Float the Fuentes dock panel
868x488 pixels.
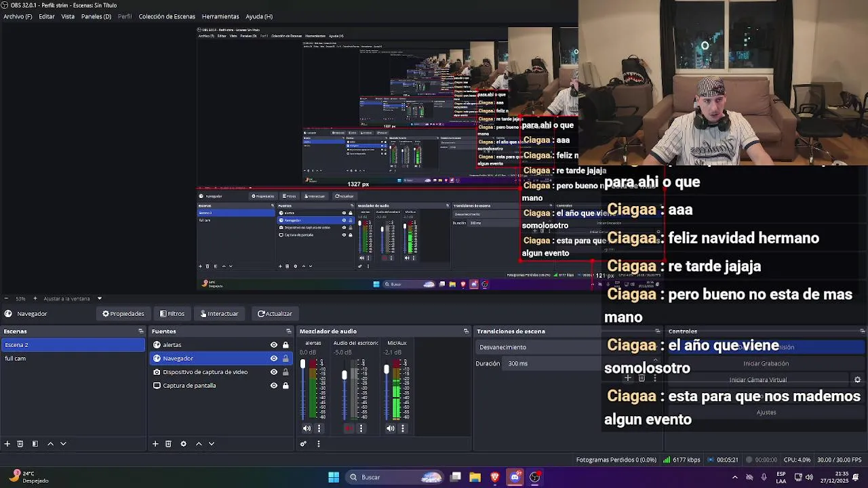(x=289, y=331)
